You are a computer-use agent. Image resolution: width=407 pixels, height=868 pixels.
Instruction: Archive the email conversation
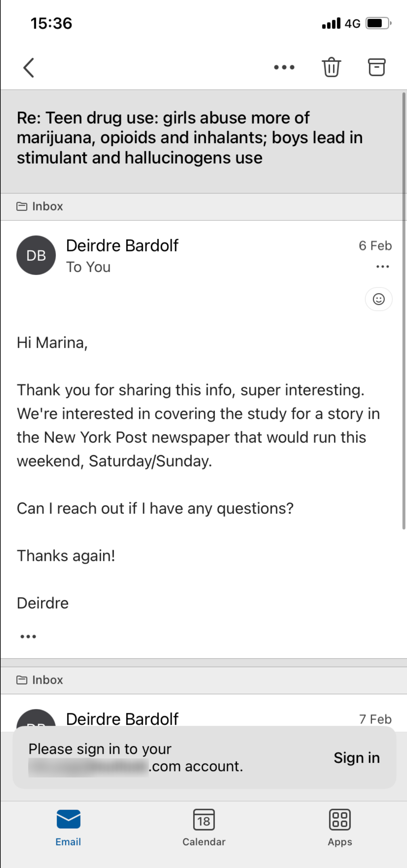(x=376, y=67)
